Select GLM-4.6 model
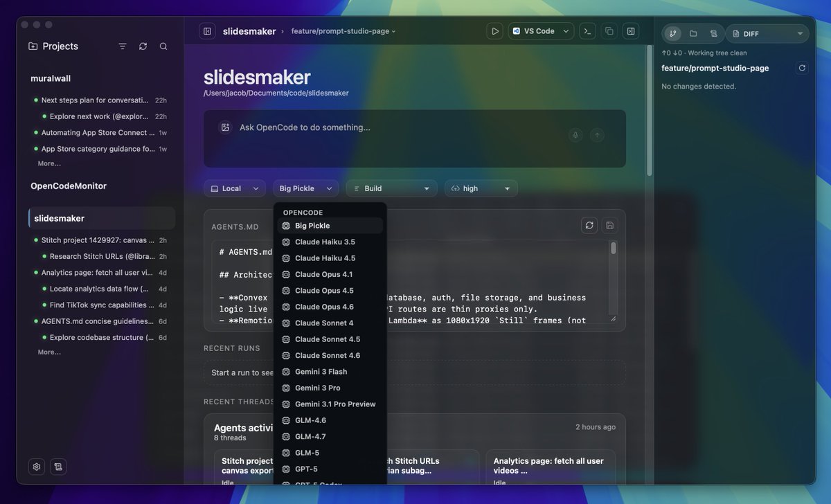The height and width of the screenshot is (504, 831). [330, 420]
